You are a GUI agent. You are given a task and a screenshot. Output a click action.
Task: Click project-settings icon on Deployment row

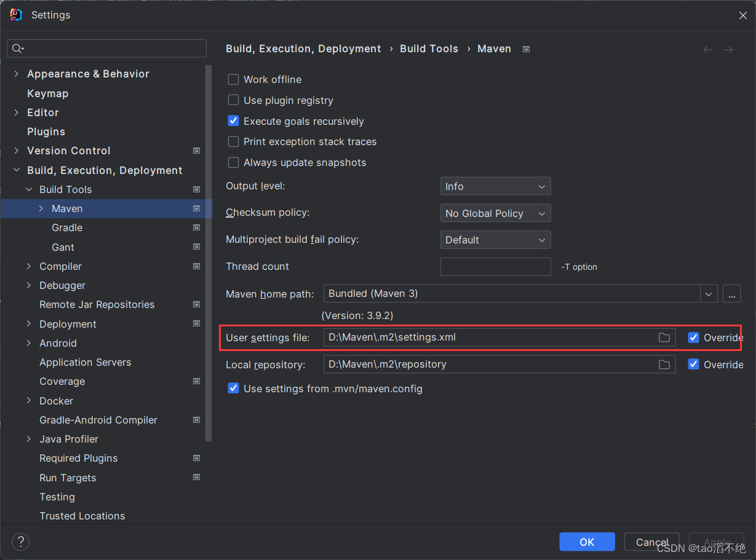[x=197, y=324]
